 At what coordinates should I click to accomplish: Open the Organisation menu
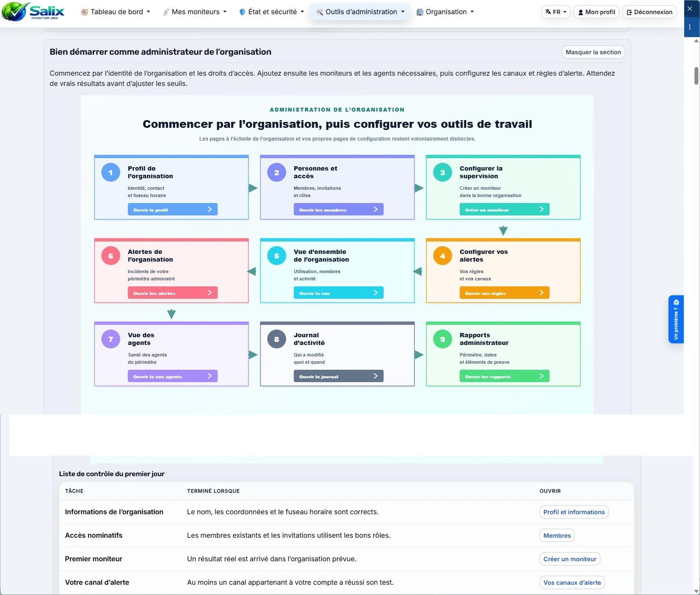[x=445, y=12]
